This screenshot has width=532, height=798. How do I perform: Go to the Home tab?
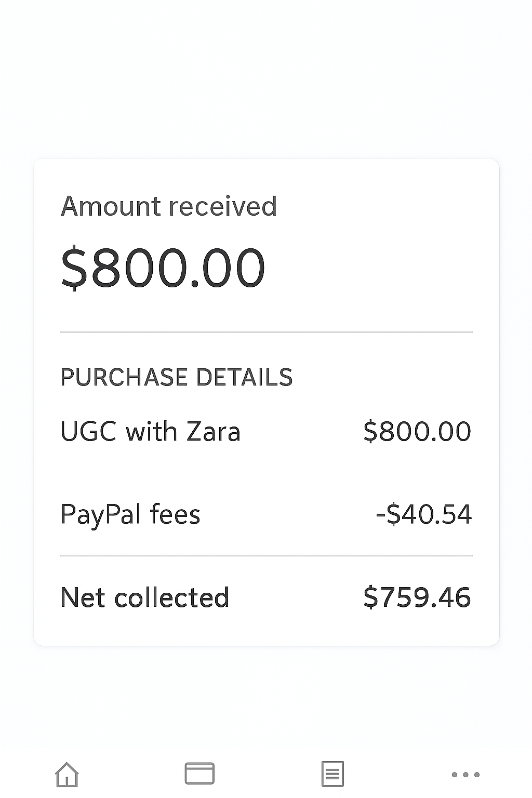click(x=67, y=774)
